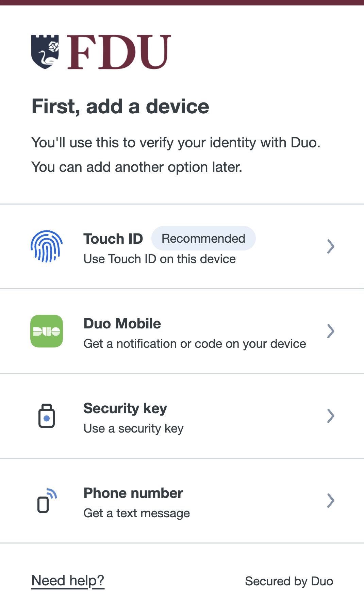Click the Recommended badge
The height and width of the screenshot is (616, 364).
tap(203, 238)
